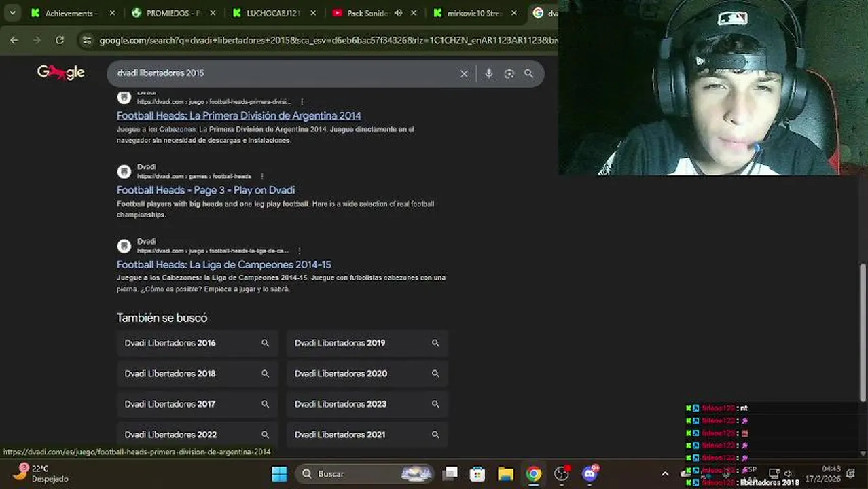The height and width of the screenshot is (489, 868).
Task: Switch to Google Chrome on the taskbar
Action: point(534,474)
